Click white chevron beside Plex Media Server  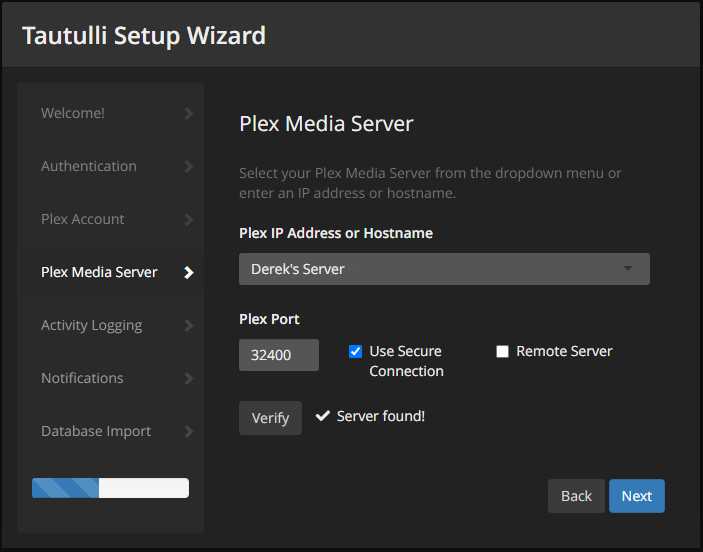pos(189,272)
